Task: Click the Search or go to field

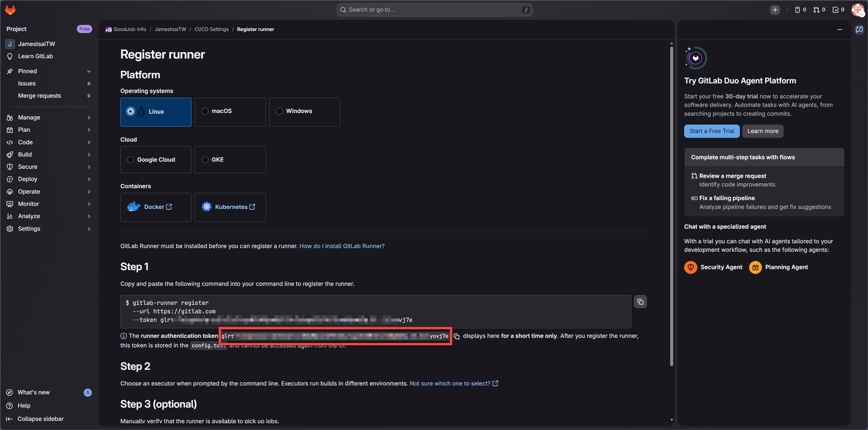Action: pyautogui.click(x=434, y=10)
